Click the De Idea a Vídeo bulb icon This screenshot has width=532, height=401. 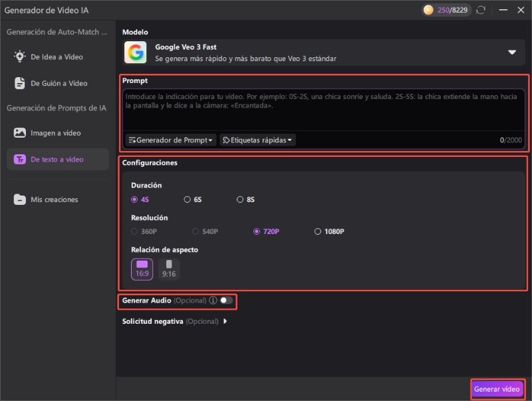[x=19, y=57]
